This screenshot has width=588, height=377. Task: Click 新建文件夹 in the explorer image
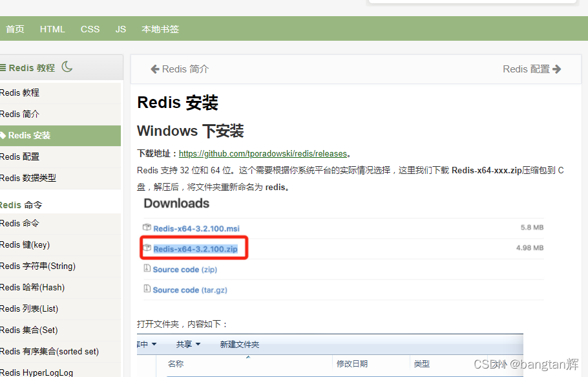click(239, 344)
